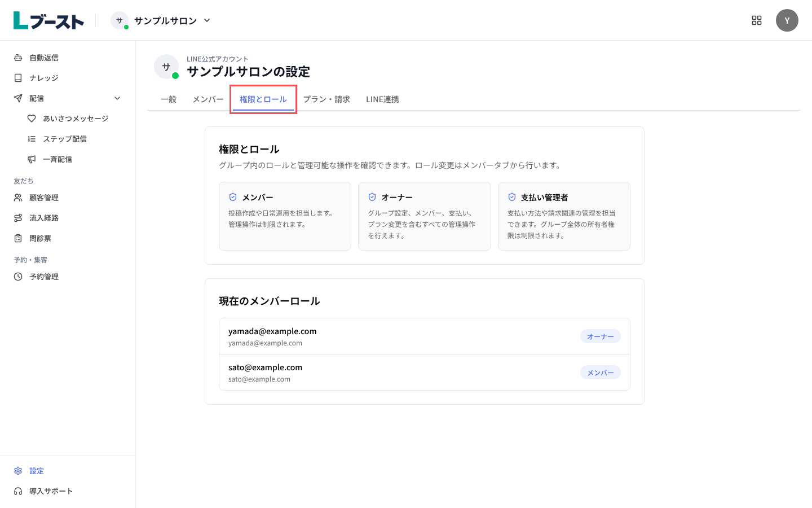The height and width of the screenshot is (508, 812).
Task: Click the 自動返信 robot icon
Action: pyautogui.click(x=18, y=58)
